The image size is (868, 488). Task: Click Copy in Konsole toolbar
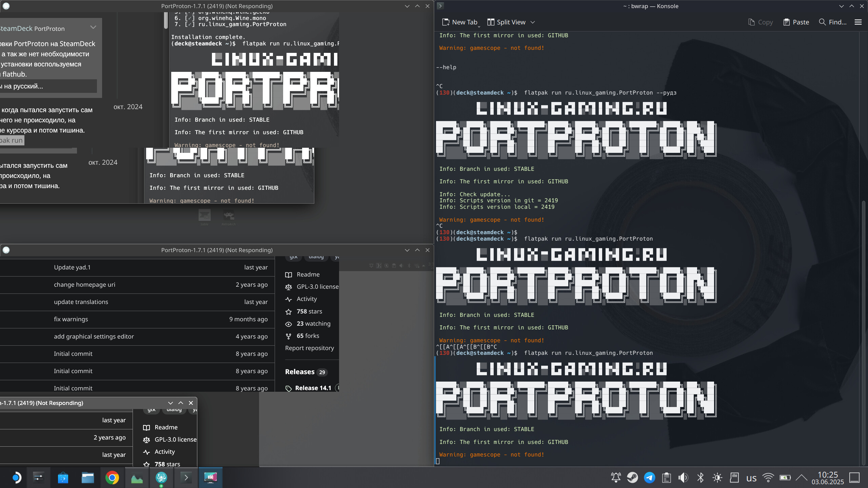coord(761,22)
